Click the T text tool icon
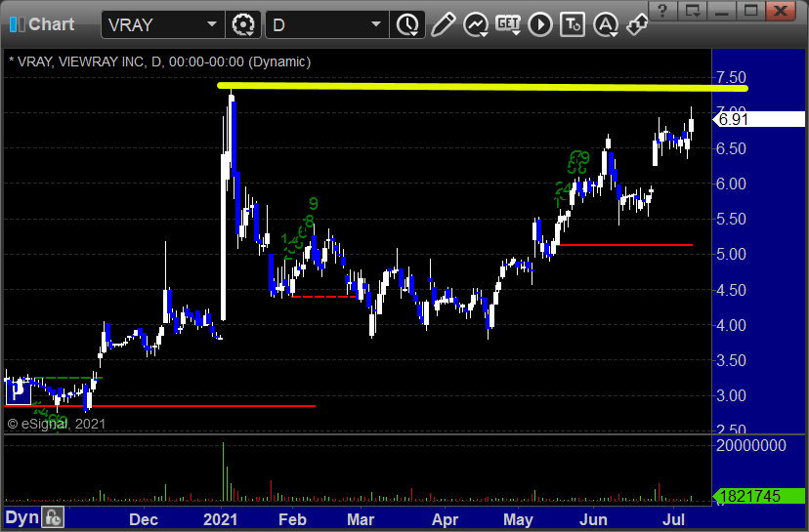This screenshot has width=809, height=532. coord(573,24)
